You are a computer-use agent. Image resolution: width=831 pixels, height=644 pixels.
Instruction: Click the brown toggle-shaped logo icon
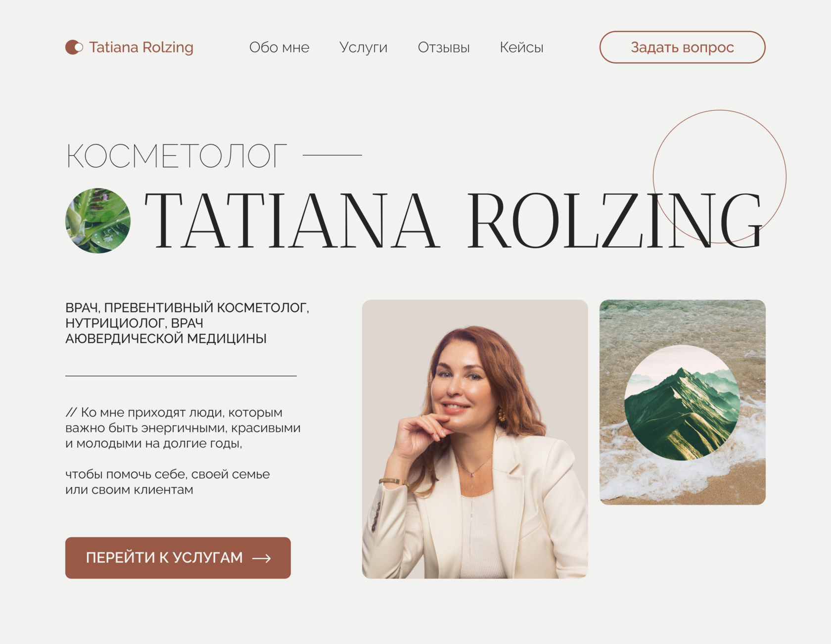tap(74, 47)
